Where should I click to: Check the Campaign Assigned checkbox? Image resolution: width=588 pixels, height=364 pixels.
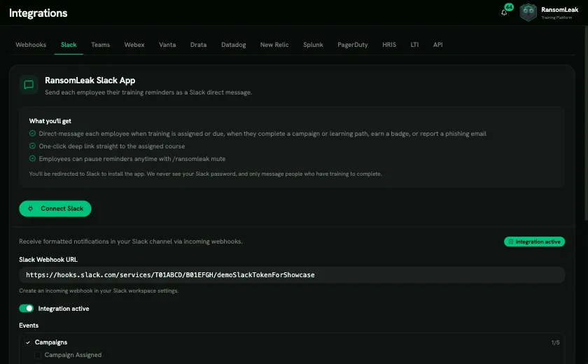pyautogui.click(x=38, y=355)
